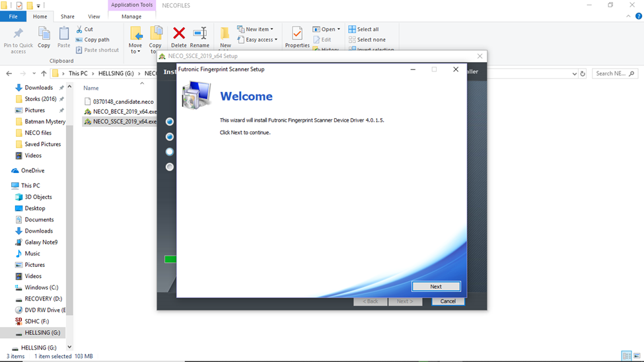Click the Cut scissors icon
Image resolution: width=644 pixels, height=362 pixels.
click(80, 29)
